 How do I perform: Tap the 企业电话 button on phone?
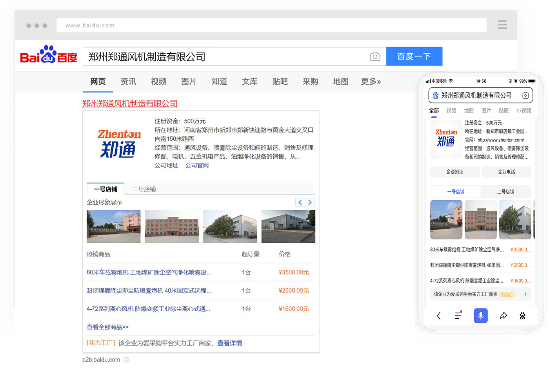pyautogui.click(x=506, y=172)
